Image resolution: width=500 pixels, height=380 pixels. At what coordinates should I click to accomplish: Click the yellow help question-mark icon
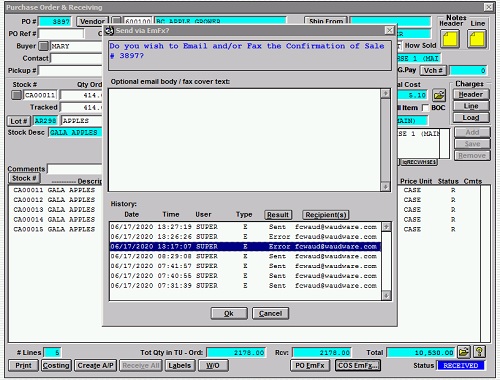(x=479, y=352)
